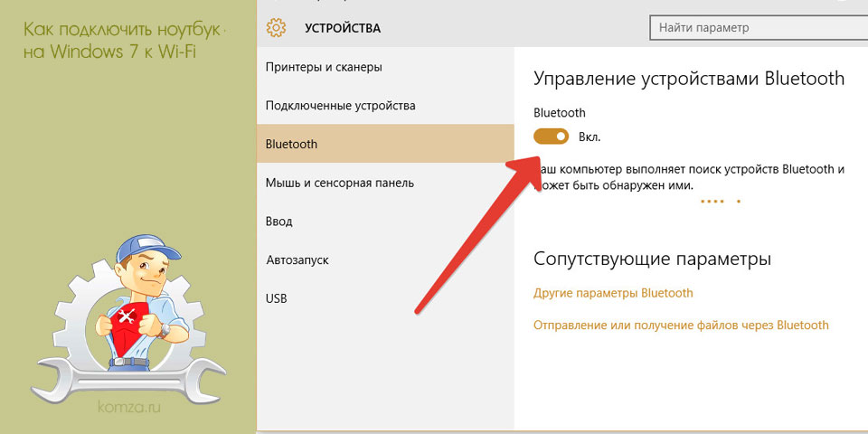Click the Вкл. status label
Image resolution: width=868 pixels, height=434 pixels.
590,137
